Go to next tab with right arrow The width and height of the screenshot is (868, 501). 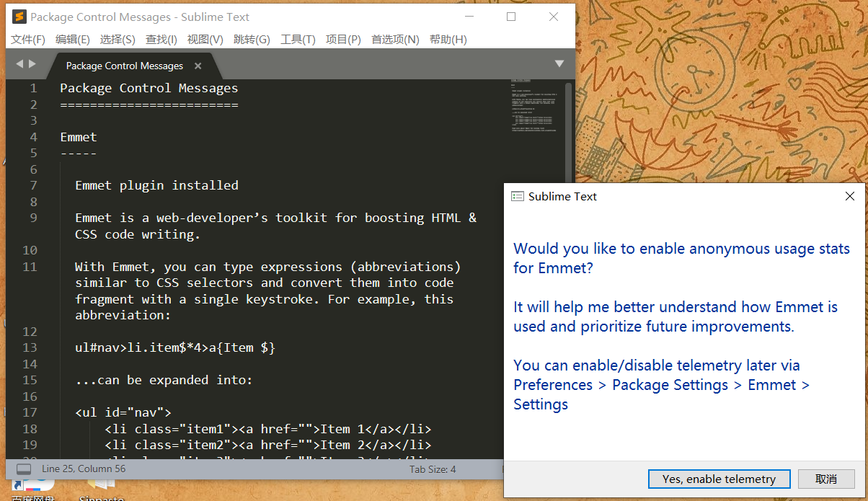coord(32,64)
